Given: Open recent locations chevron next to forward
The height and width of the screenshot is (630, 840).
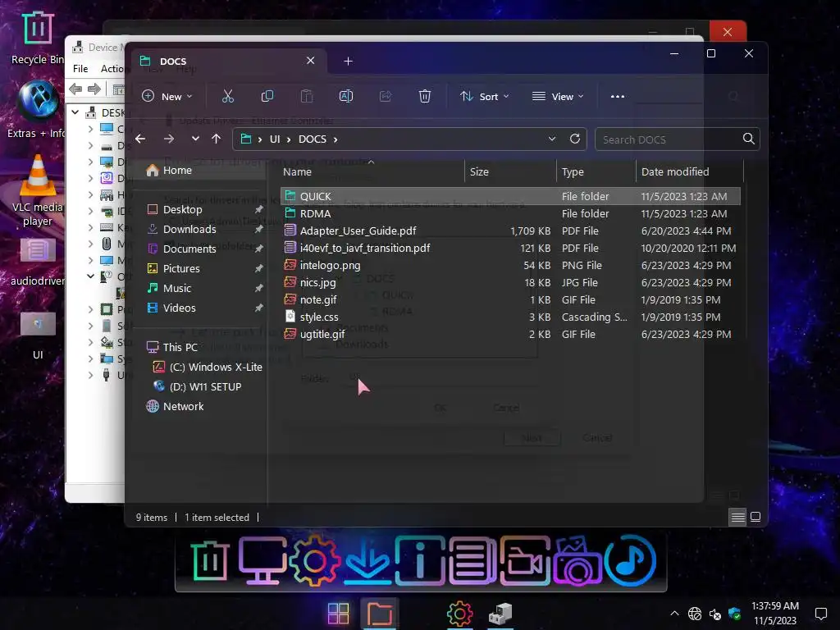Looking at the screenshot, I should click(x=195, y=139).
